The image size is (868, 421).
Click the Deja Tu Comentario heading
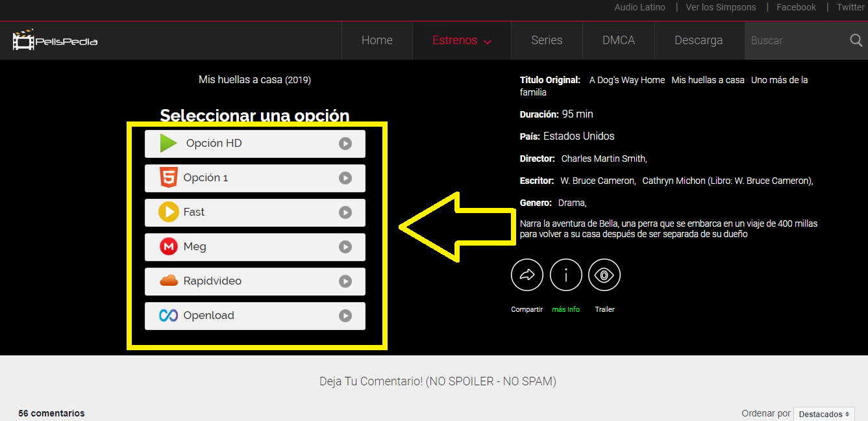pos(438,381)
